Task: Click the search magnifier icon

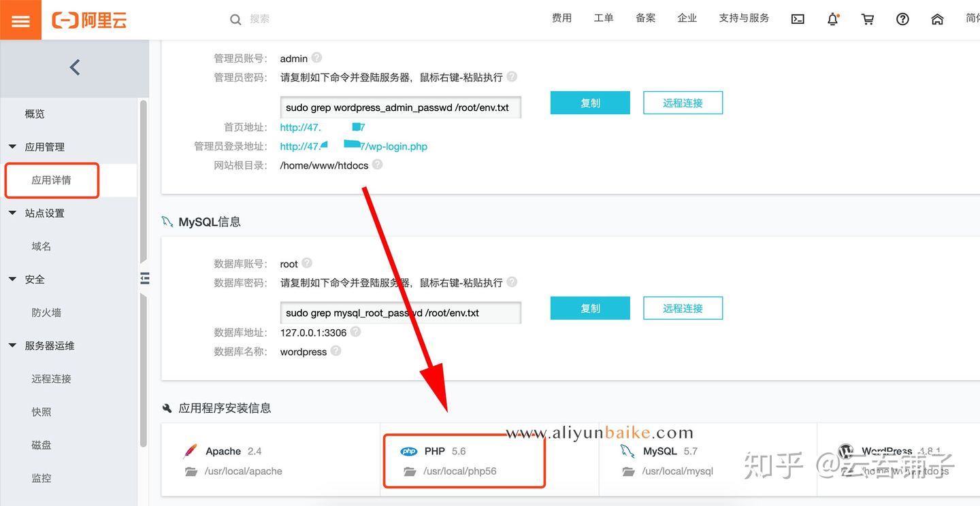Action: click(235, 20)
